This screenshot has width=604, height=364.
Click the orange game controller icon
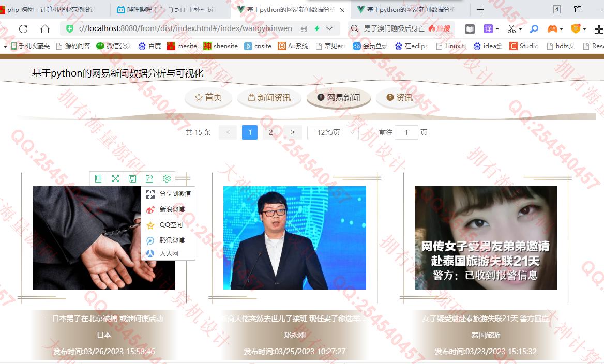click(552, 29)
